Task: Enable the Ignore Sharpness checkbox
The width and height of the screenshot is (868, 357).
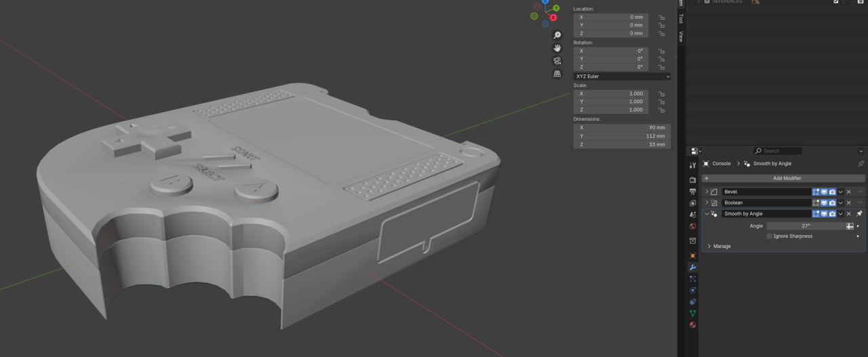Action: (770, 236)
